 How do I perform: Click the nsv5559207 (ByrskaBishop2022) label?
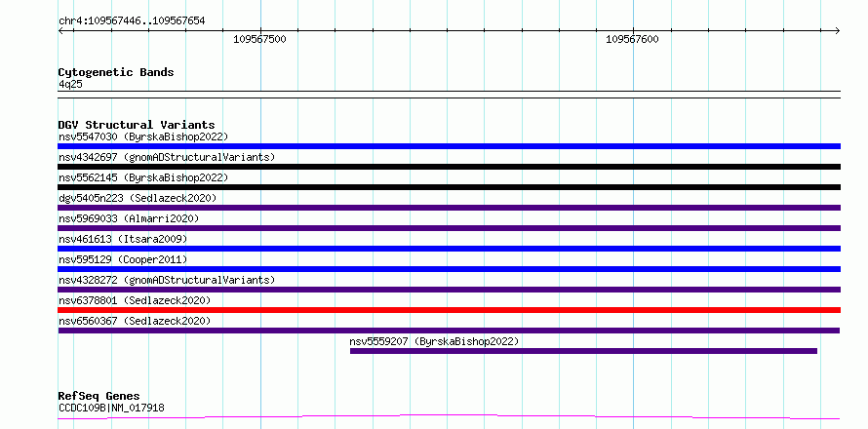coord(435,341)
